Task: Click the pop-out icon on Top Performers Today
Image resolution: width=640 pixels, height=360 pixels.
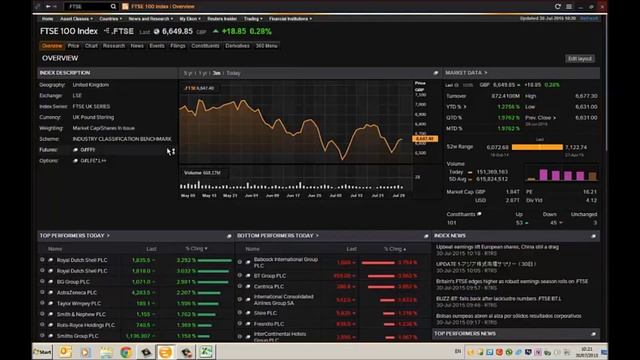Action: point(229,236)
